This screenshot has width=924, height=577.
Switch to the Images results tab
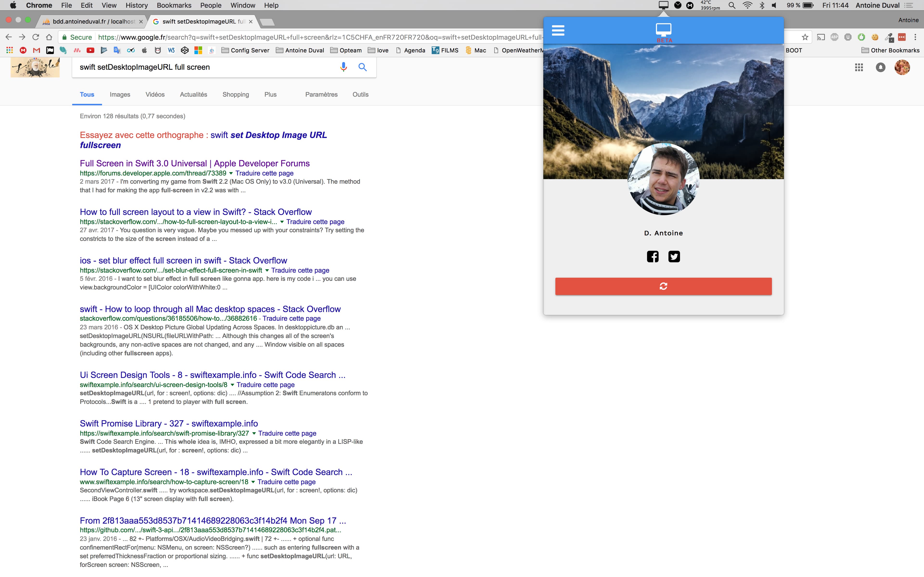click(x=120, y=94)
